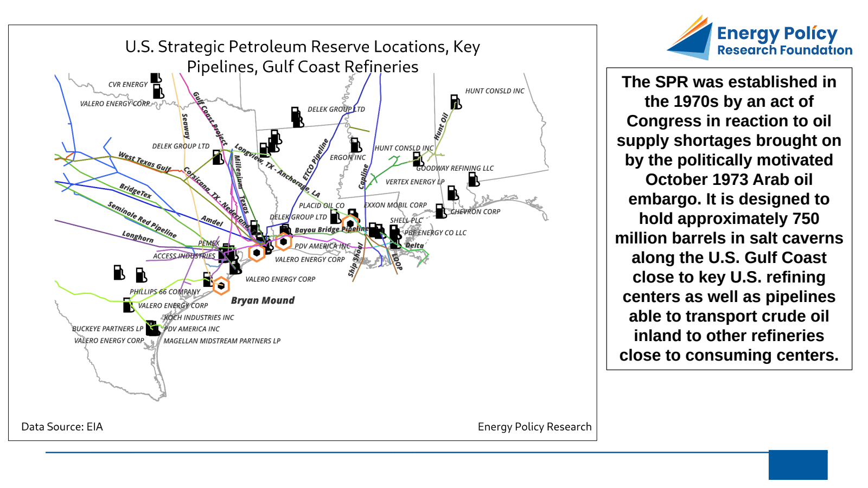This screenshot has height=488, width=868.
Task: Click leftmost unlabeled refinery icon above PHILLIPS 66 COMPANY
Action: pyautogui.click(x=119, y=272)
